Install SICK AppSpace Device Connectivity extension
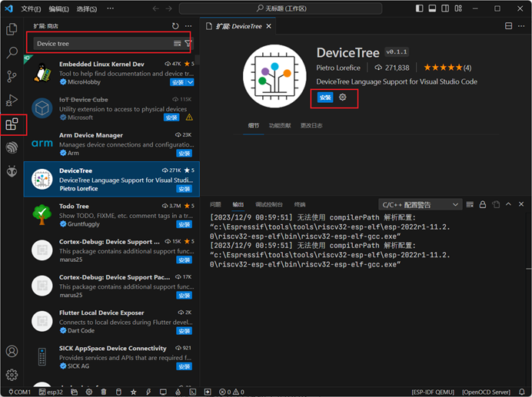Viewport: 532px width, 397px height. [x=185, y=366]
